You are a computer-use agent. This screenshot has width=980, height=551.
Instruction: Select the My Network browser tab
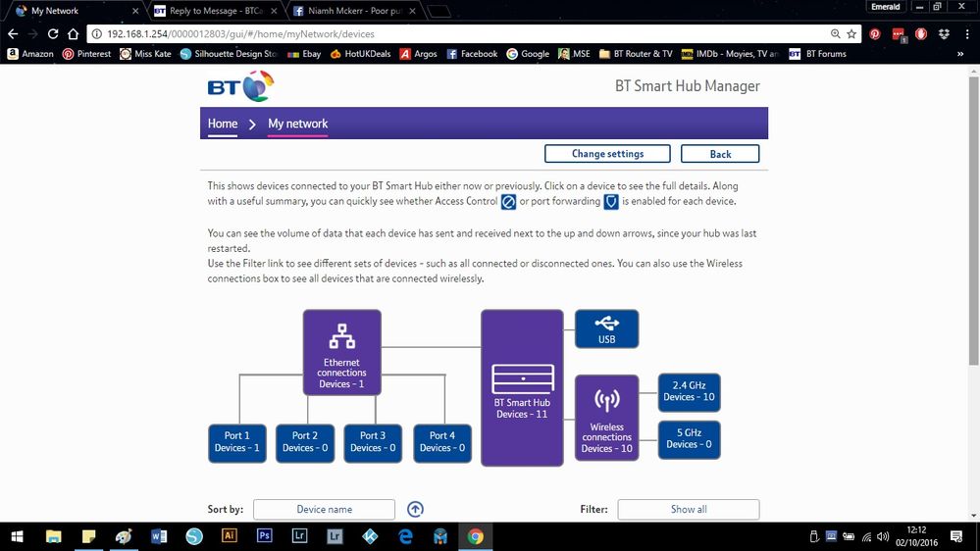point(75,11)
